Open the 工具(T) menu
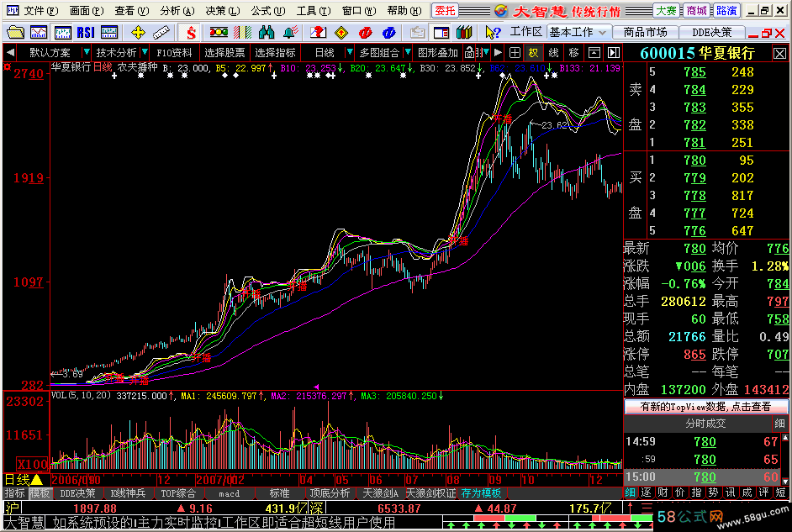The height and width of the screenshot is (532, 792). coord(314,11)
